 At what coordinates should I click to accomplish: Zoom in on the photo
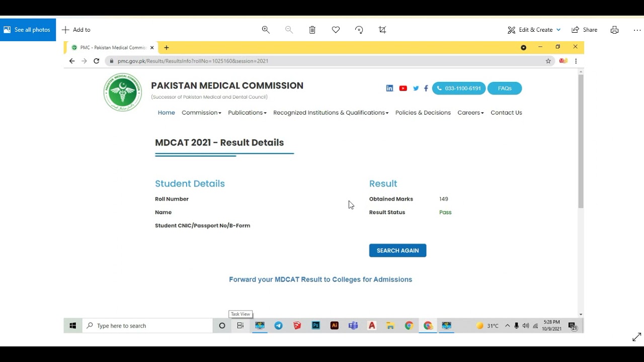(266, 30)
